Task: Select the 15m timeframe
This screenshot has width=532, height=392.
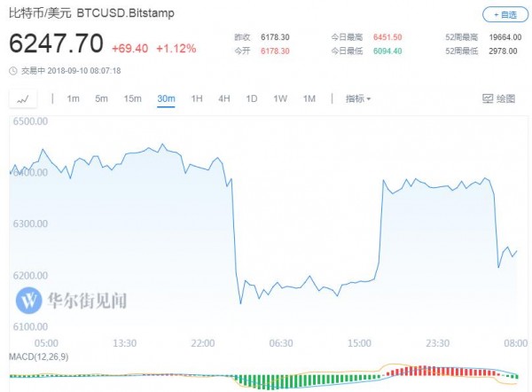Action: pyautogui.click(x=132, y=98)
